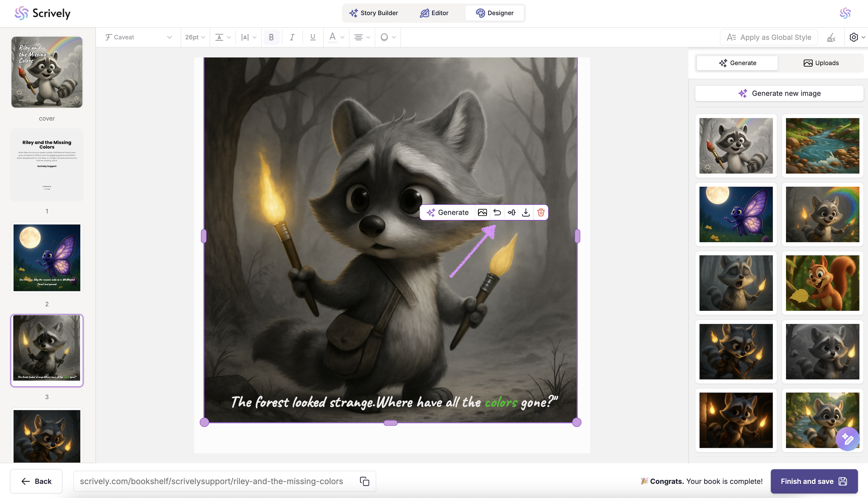Toggle underline formatting

pos(312,37)
